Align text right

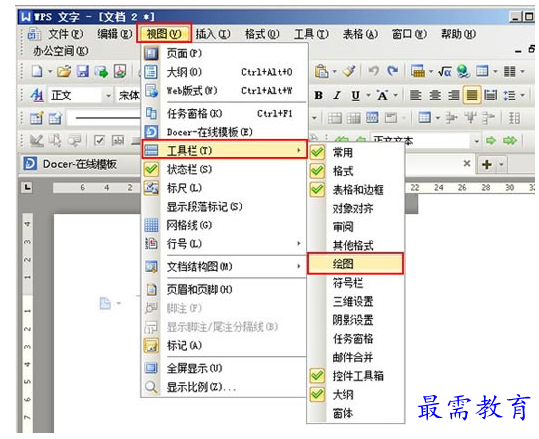coord(453,95)
